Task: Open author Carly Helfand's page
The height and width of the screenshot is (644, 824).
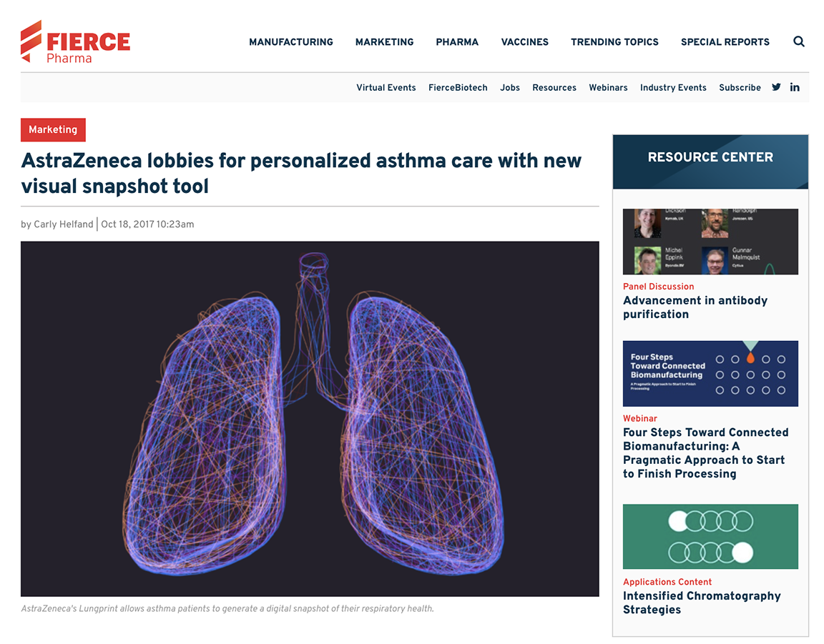Action: tap(64, 224)
